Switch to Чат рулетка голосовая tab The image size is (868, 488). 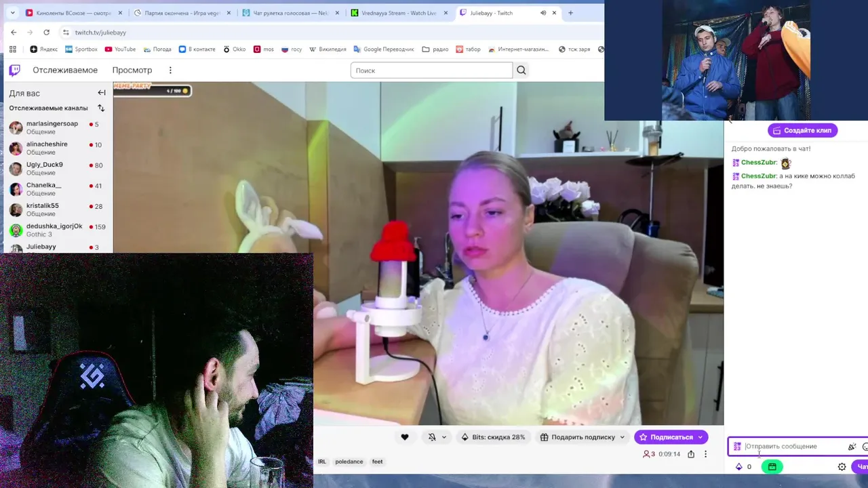click(x=290, y=13)
